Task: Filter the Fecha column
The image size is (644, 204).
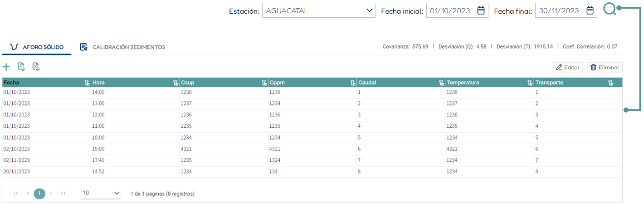Action: [87, 83]
